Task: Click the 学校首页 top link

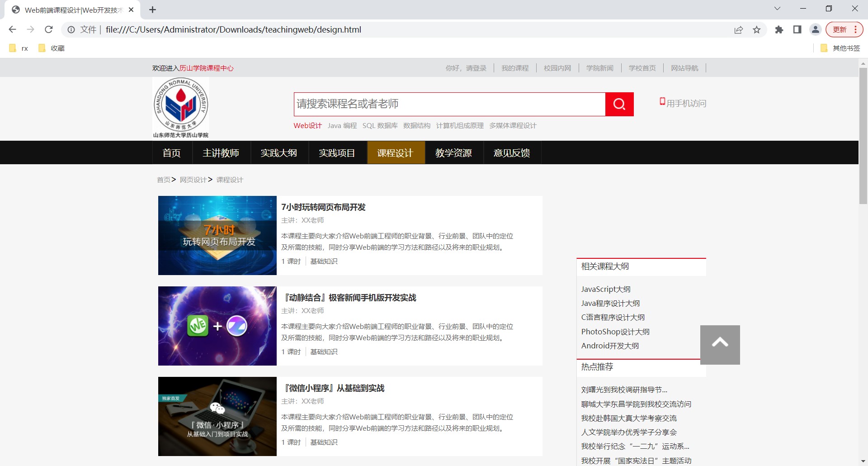Action: coord(642,68)
